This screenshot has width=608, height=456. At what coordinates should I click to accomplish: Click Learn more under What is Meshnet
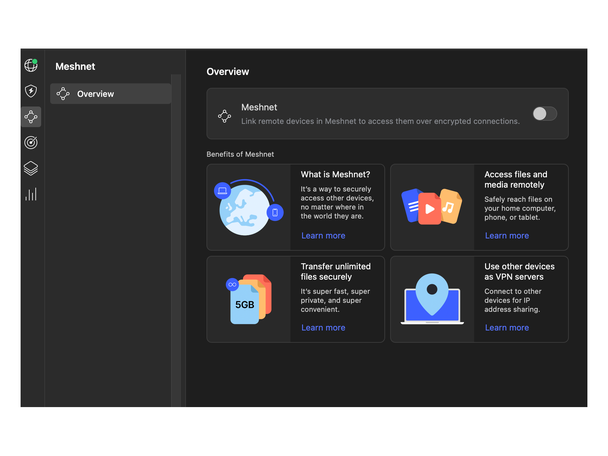pyautogui.click(x=323, y=236)
